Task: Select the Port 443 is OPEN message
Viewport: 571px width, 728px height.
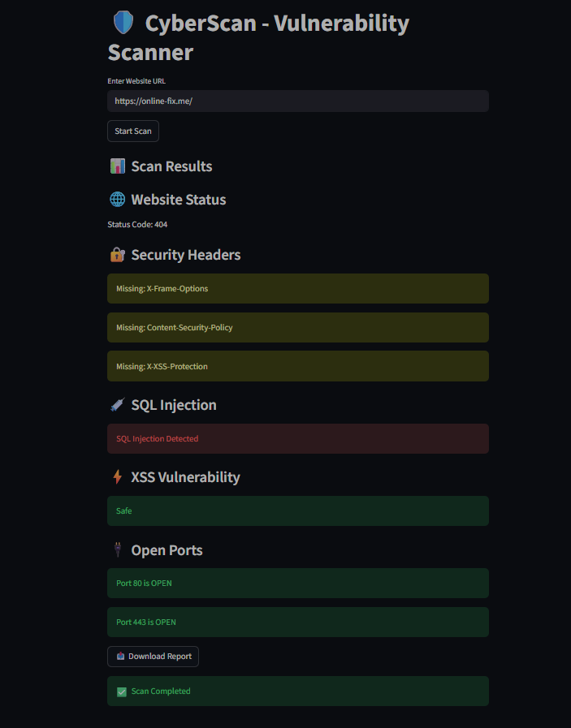Action: coord(297,622)
